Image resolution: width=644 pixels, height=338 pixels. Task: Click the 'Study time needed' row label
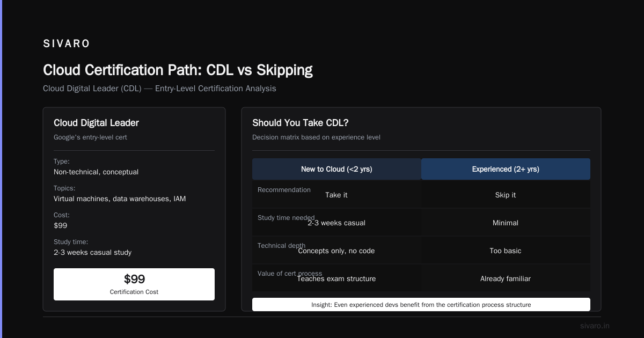tap(286, 218)
